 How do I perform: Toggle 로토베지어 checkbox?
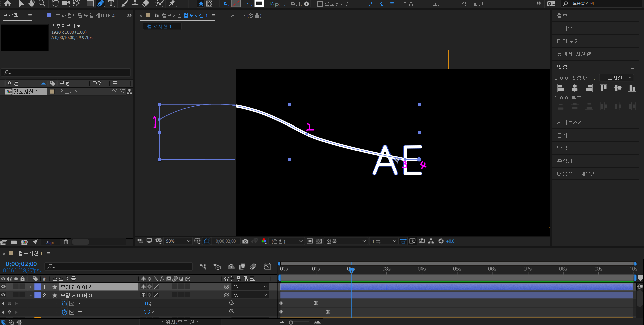[x=320, y=4]
